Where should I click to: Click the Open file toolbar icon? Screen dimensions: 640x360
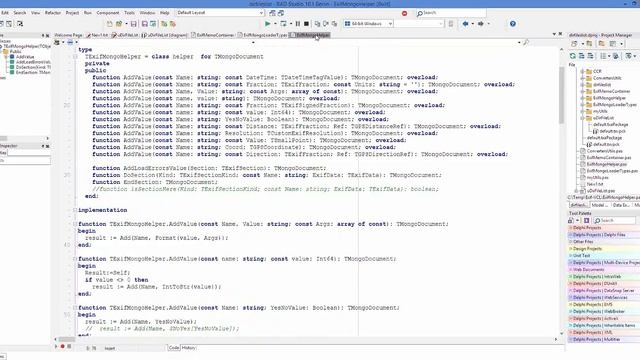(119, 24)
